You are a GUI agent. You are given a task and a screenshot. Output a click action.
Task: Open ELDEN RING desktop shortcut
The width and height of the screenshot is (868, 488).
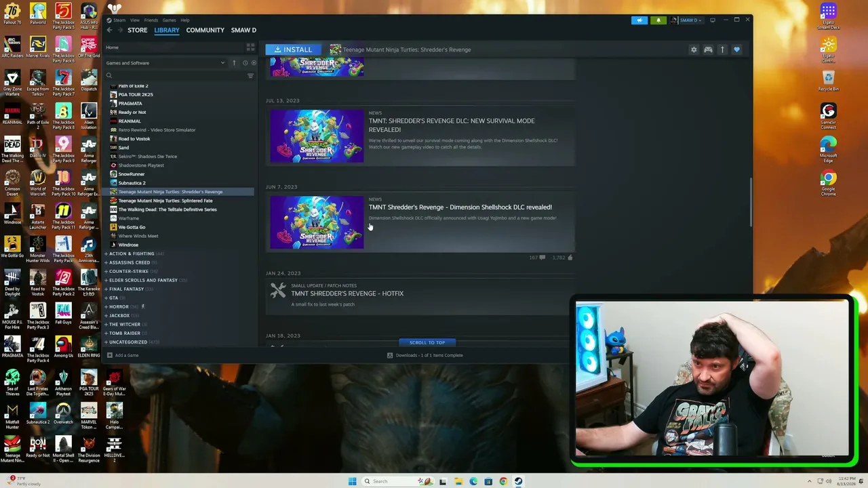point(89,346)
